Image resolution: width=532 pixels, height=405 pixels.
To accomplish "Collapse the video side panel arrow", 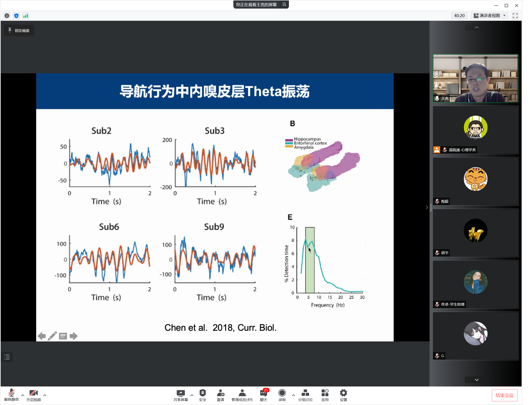I will (x=427, y=207).
